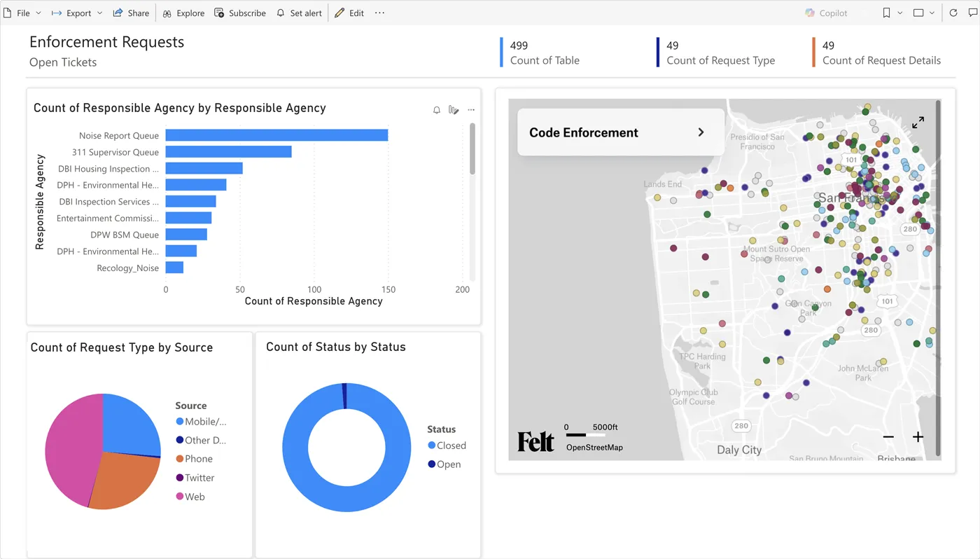Screen dimensions: 980x559
Task: Click Set alert in the top toolbar
Action: (x=299, y=13)
